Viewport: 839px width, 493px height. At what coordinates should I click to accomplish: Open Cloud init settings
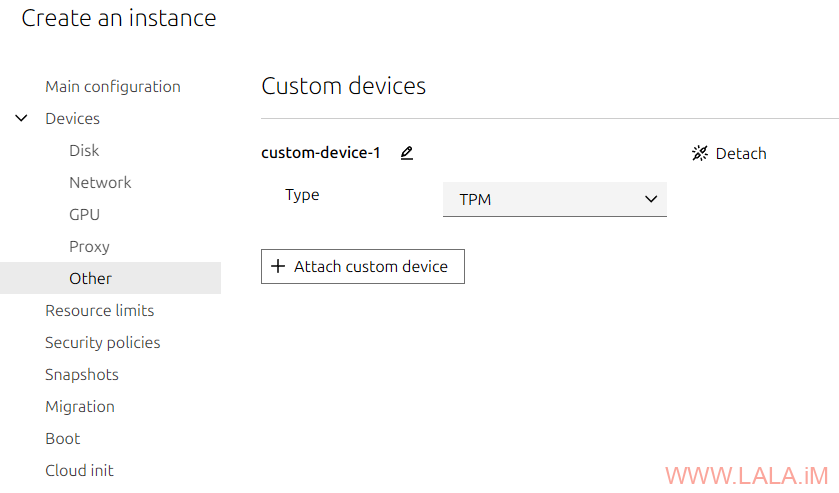click(x=79, y=470)
